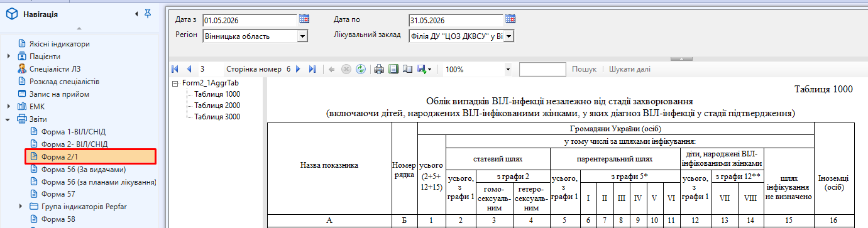
Task: Click the current page number field
Action: (209, 69)
